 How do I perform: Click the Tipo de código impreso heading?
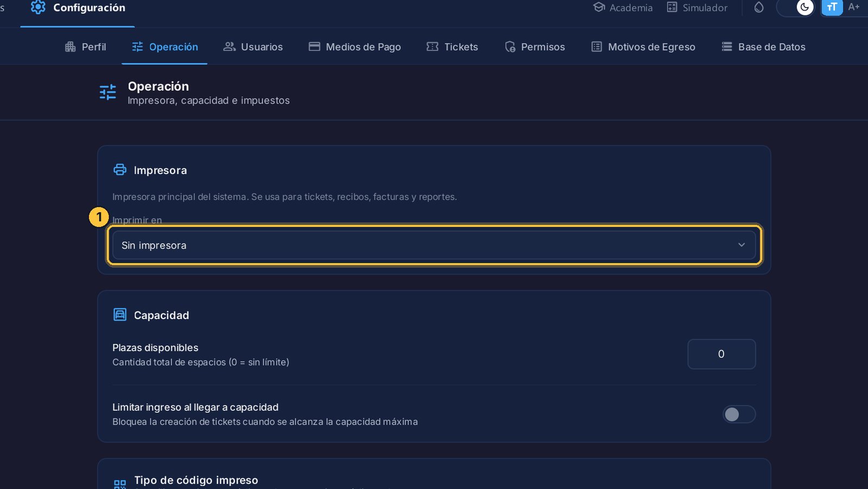click(x=196, y=480)
